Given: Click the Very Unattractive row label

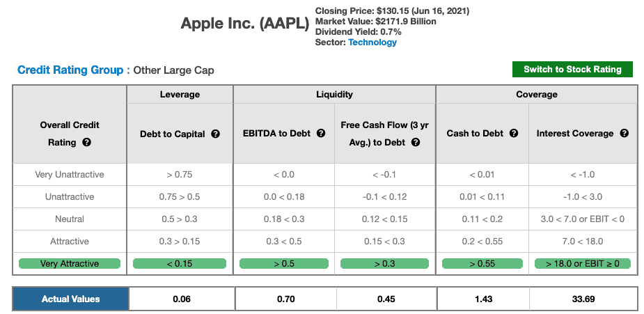Looking at the screenshot, I should point(70,175).
